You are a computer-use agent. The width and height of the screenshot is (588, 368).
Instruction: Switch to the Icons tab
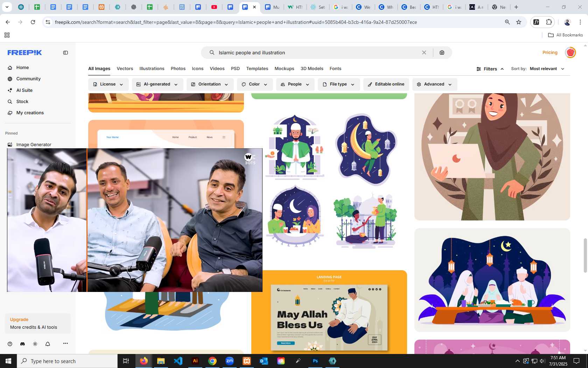[x=197, y=69]
